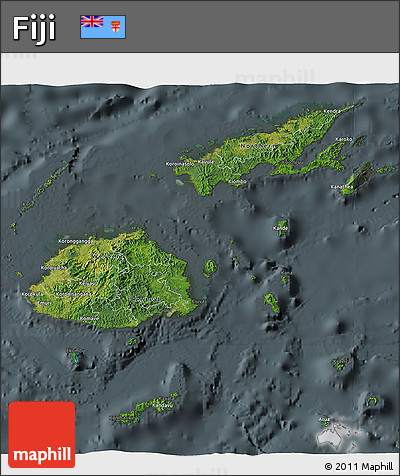Click the "Kanalilea" place label
Viewport: 400px width, 476px height.
click(342, 187)
